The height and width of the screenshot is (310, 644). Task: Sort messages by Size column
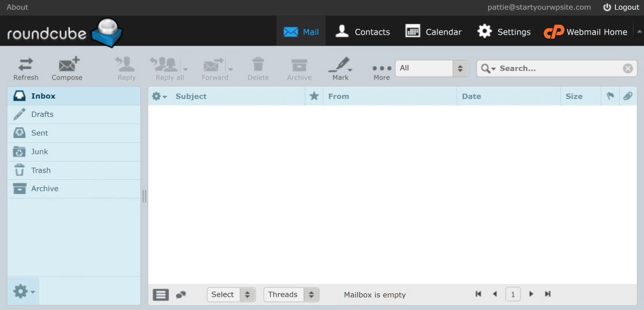click(x=574, y=96)
